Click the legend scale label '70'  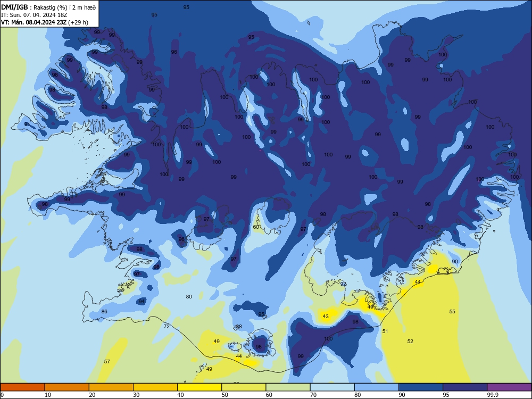click(313, 395)
